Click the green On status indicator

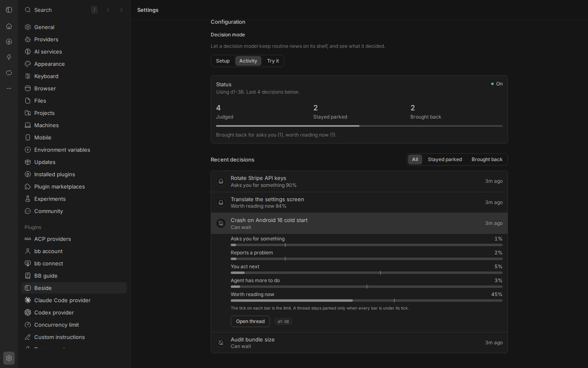(x=497, y=84)
